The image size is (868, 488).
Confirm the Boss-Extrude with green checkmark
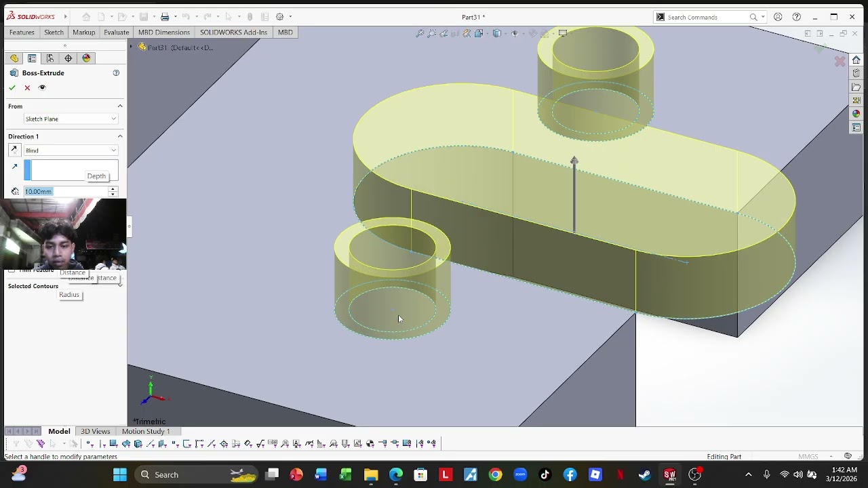[x=12, y=87]
